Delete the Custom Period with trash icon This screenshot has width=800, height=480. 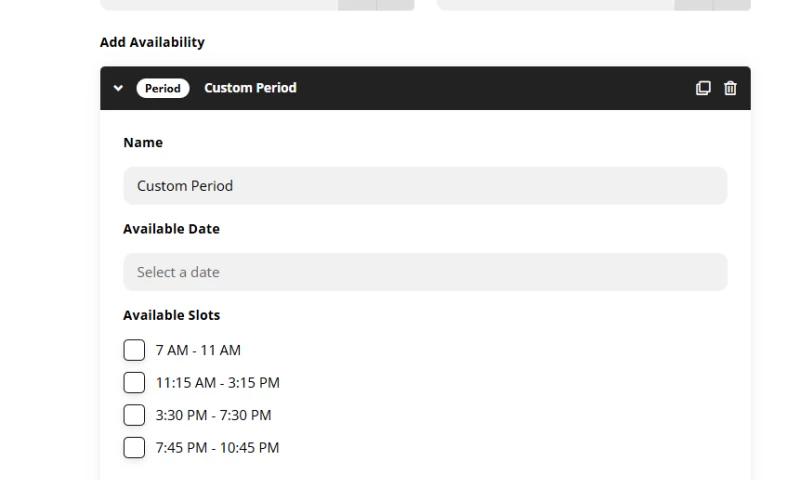(730, 88)
